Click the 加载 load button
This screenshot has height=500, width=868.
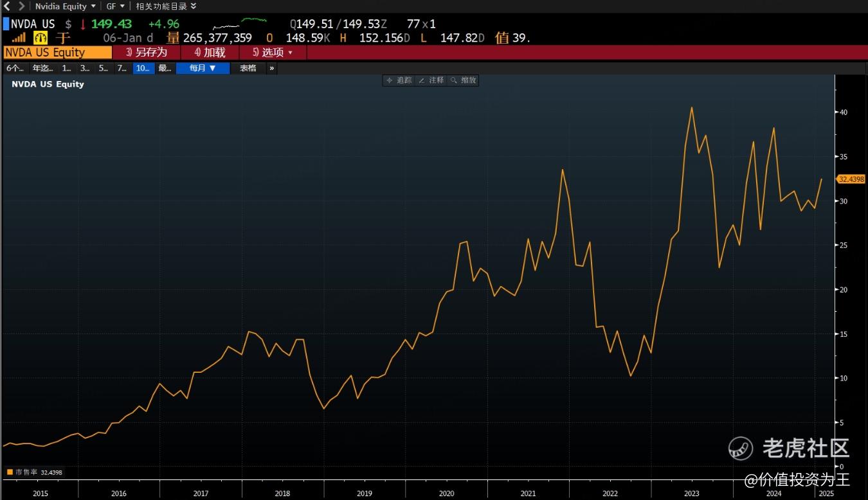click(x=210, y=53)
